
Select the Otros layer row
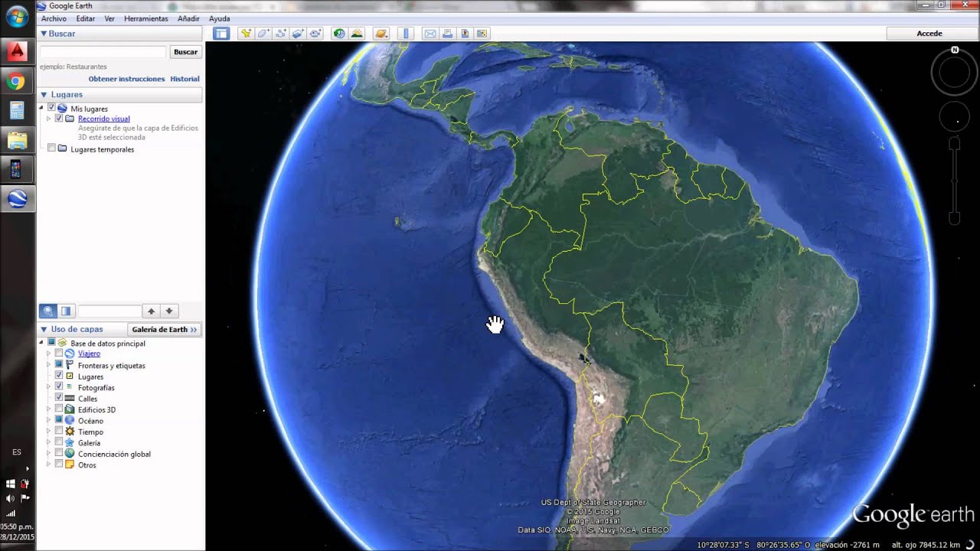[x=87, y=465]
